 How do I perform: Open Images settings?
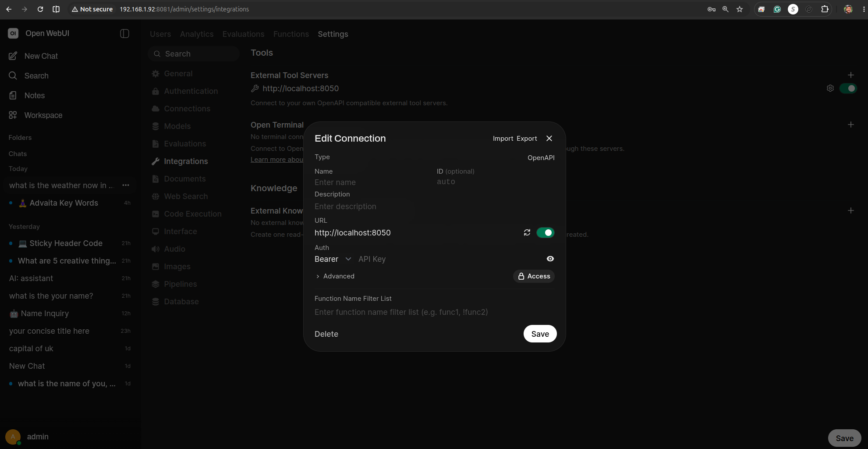click(x=177, y=267)
